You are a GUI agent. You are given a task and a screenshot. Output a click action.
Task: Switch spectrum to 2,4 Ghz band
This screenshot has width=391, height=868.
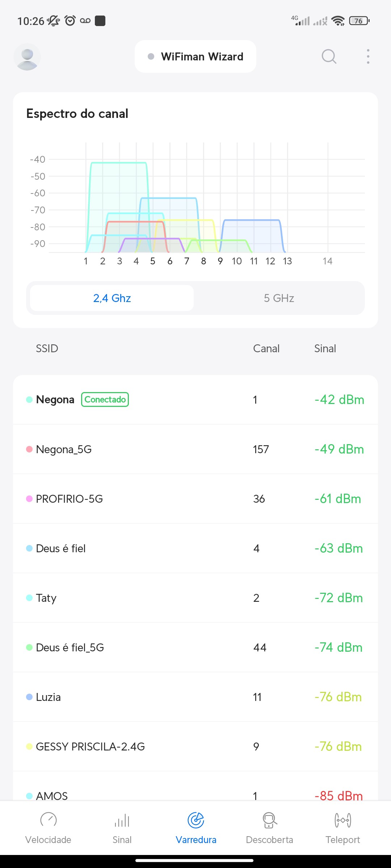click(x=112, y=298)
